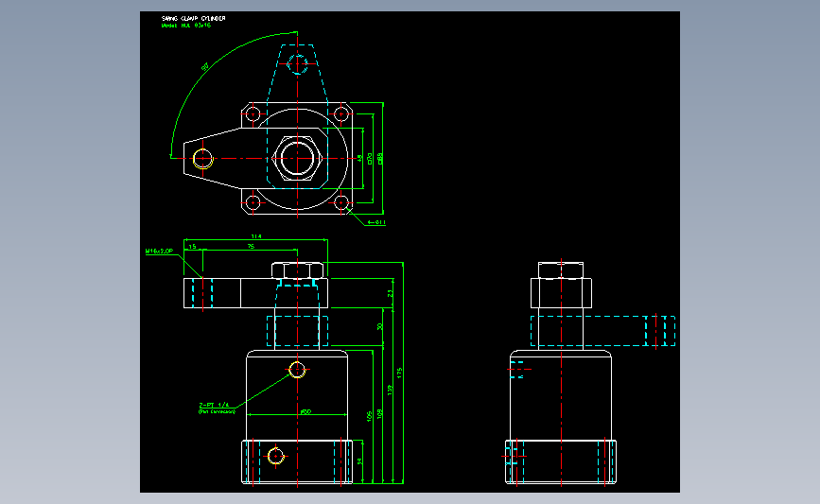Select the green Model label below title
This screenshot has height=504, width=820.
(x=186, y=26)
